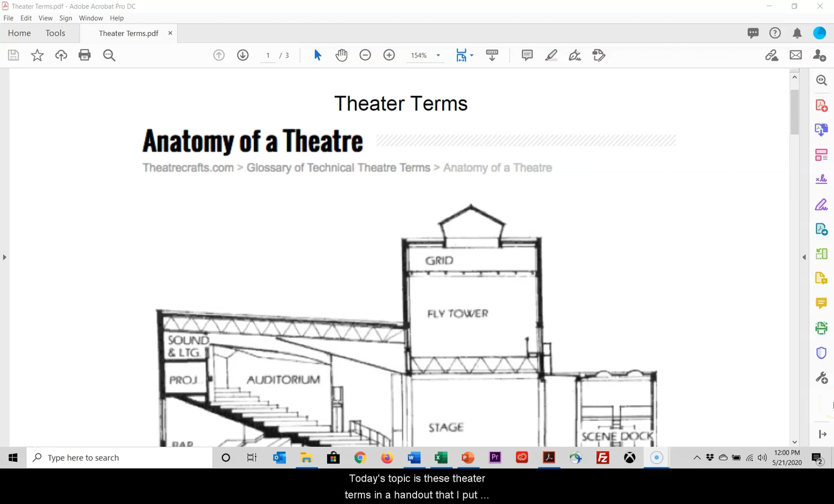Open the Highlight text pen tool
Screen dimensions: 834x504
click(551, 55)
